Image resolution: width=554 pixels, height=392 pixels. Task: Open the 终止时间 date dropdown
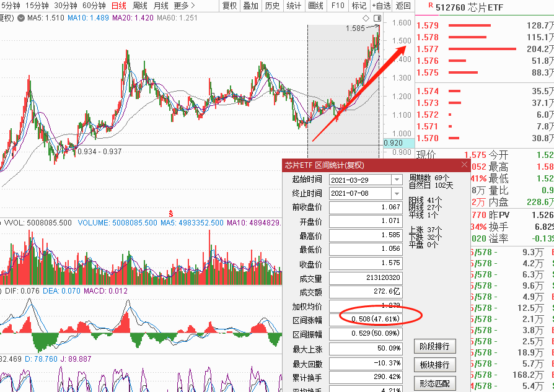(x=397, y=194)
